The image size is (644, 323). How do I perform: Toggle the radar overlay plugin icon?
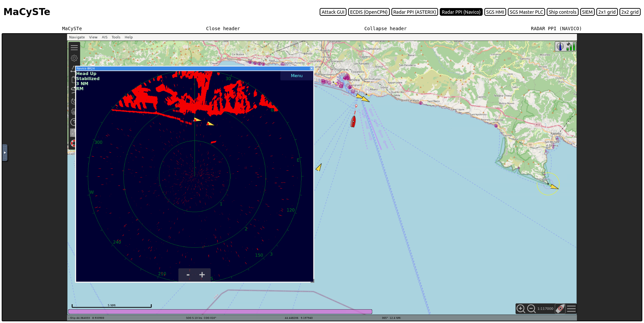[x=73, y=133]
